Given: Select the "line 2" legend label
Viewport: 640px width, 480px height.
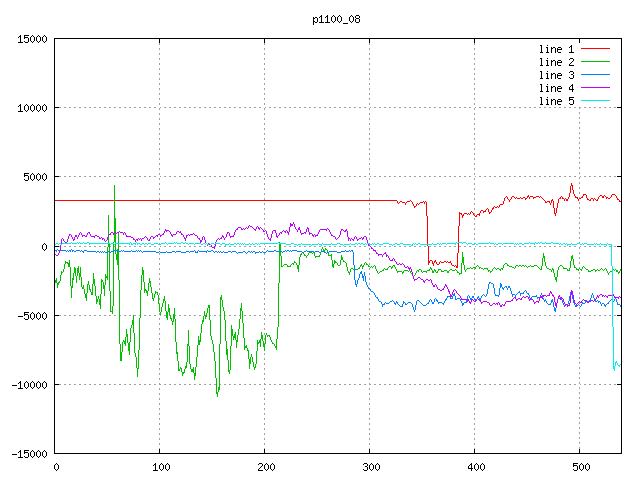Looking at the screenshot, I should pyautogui.click(x=556, y=62).
